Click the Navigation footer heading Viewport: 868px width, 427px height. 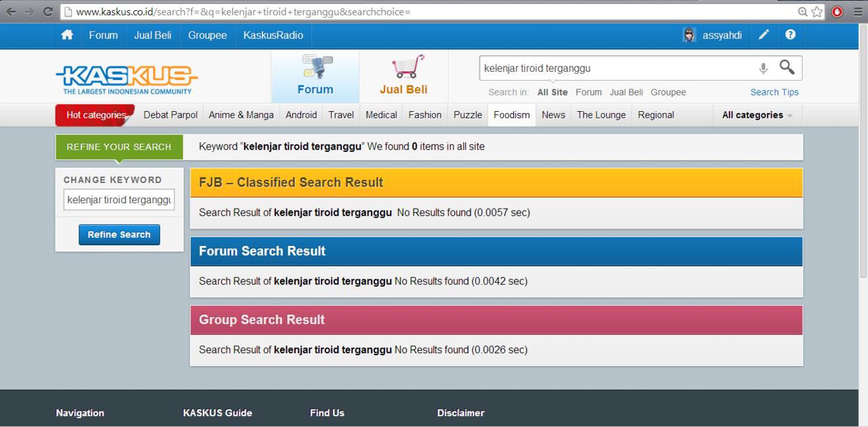coord(80,413)
